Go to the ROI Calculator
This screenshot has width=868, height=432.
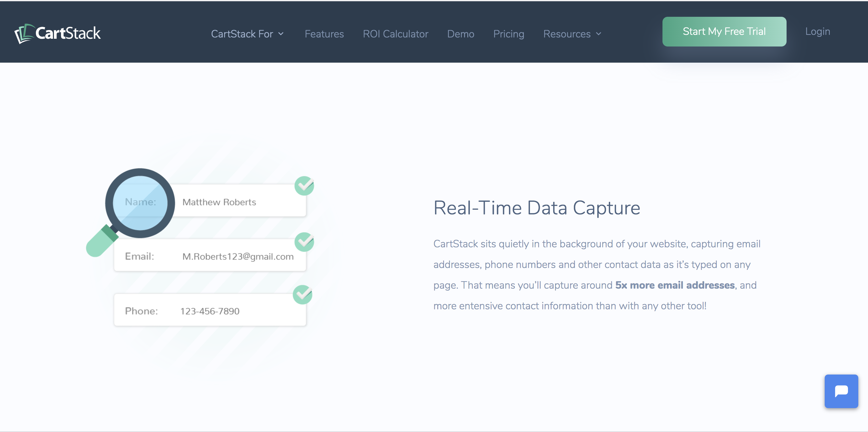point(395,34)
